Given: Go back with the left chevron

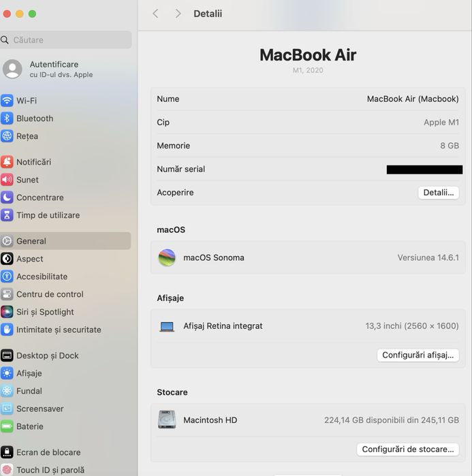Looking at the screenshot, I should [x=155, y=14].
